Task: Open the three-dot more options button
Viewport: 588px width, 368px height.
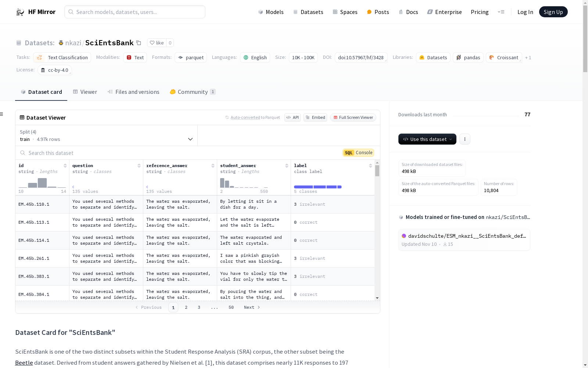Action: (x=465, y=139)
